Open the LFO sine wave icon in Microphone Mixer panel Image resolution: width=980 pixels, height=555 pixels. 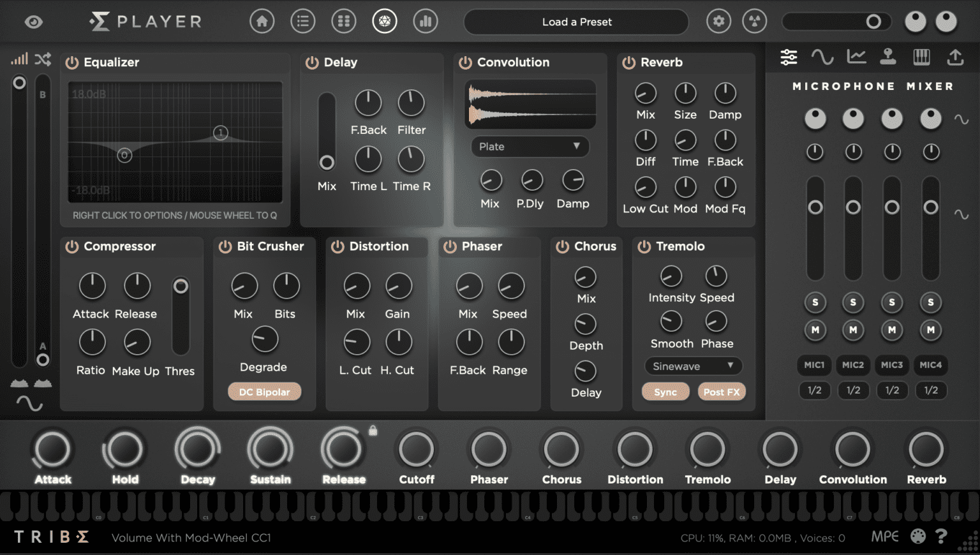[823, 57]
